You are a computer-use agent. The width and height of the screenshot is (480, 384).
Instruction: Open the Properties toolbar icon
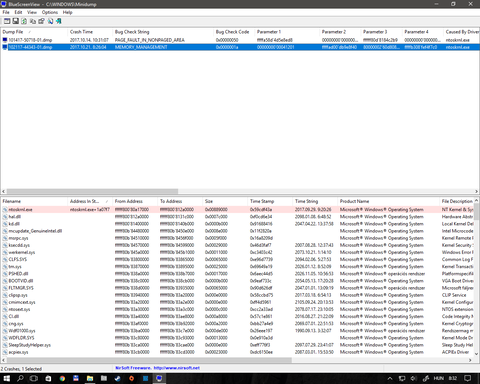(x=41, y=21)
